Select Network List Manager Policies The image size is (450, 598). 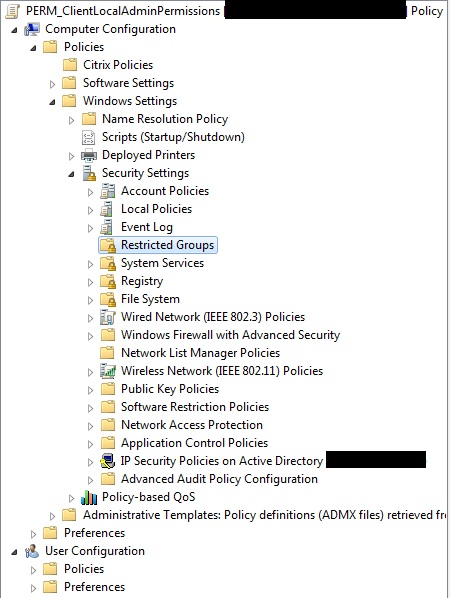200,353
